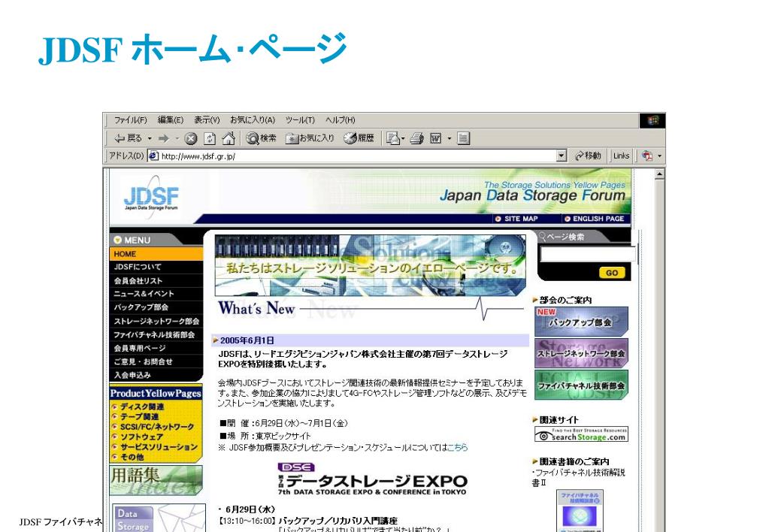The height and width of the screenshot is (532, 769).
Task: Open the 表示(V) menu
Action: pos(207,120)
